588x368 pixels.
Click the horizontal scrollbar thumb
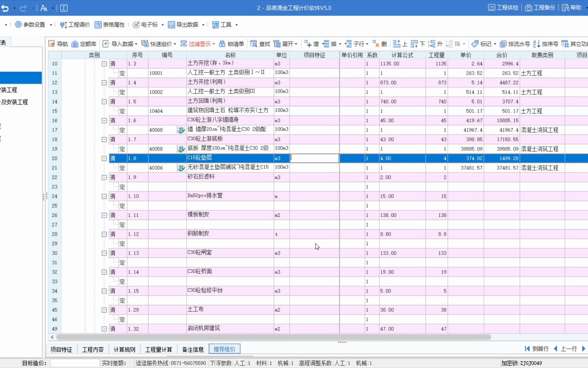(274, 337)
